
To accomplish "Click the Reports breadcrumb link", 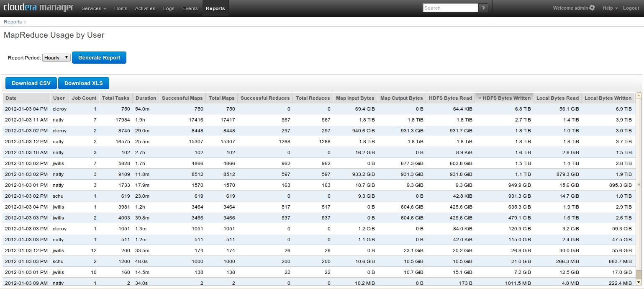I will point(13,22).
